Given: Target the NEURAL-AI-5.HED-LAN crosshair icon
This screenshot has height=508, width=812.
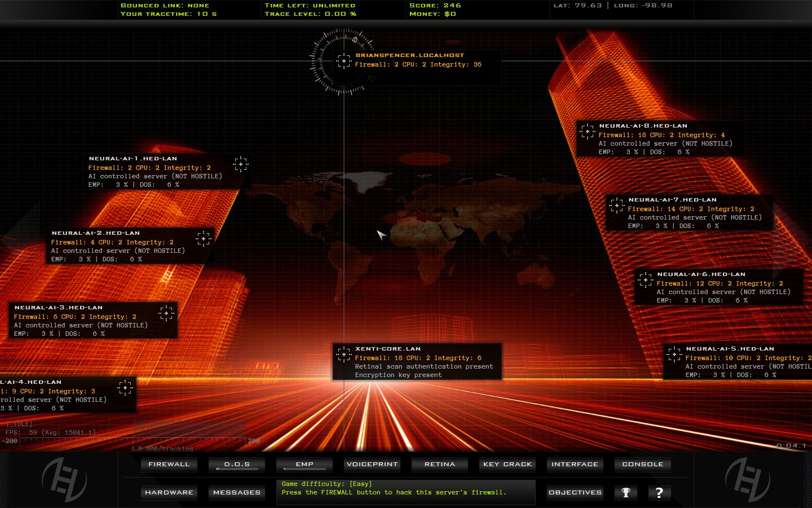Looking at the screenshot, I should (x=674, y=354).
